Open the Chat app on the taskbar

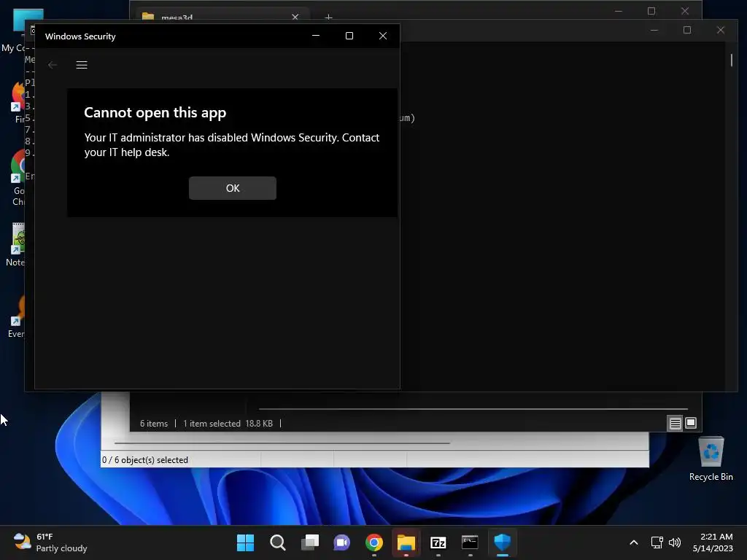(x=341, y=542)
